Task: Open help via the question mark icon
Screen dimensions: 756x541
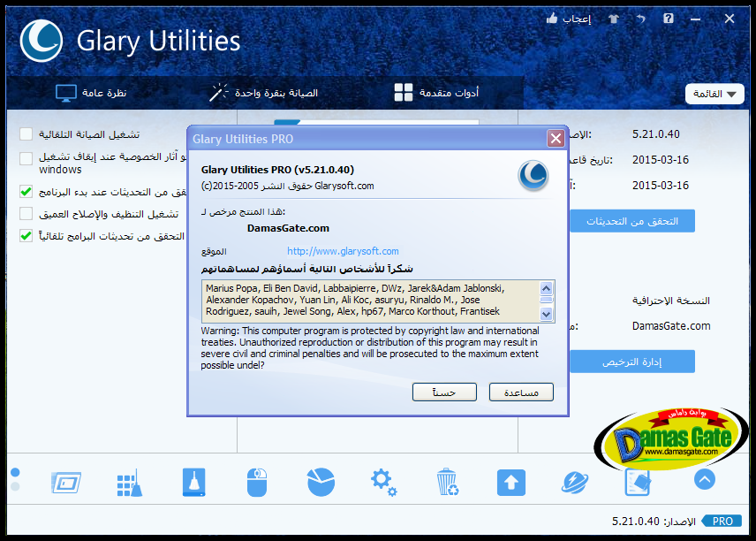Action: (669, 19)
